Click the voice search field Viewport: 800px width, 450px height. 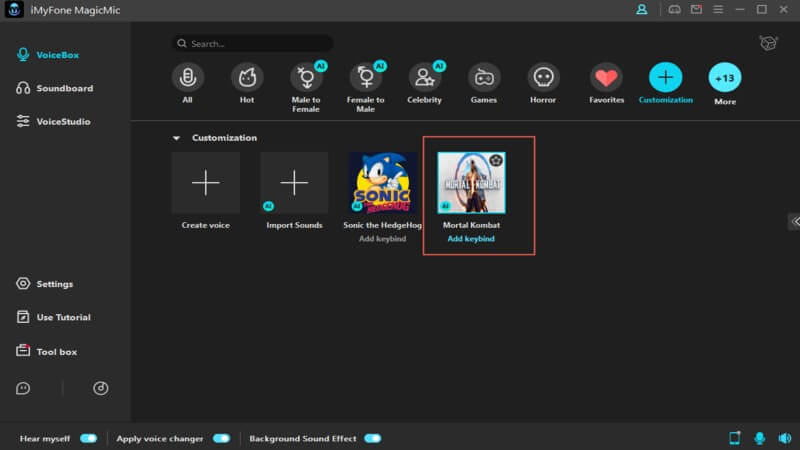253,43
